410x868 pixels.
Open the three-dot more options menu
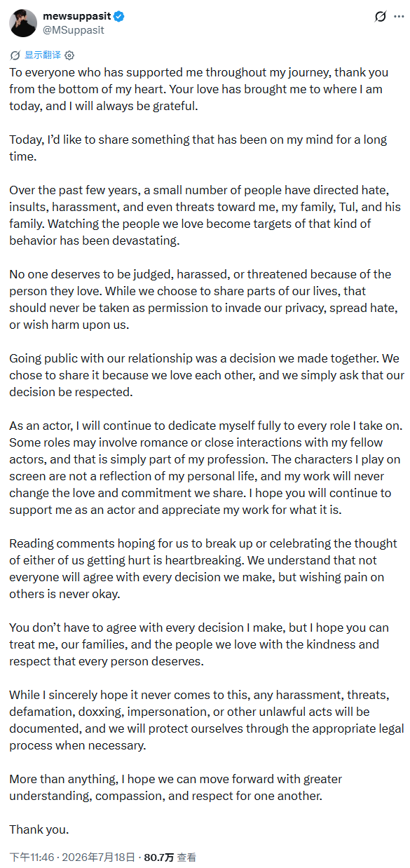pos(400,16)
